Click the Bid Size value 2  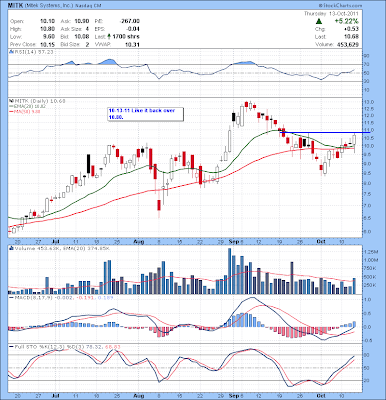tap(87, 44)
